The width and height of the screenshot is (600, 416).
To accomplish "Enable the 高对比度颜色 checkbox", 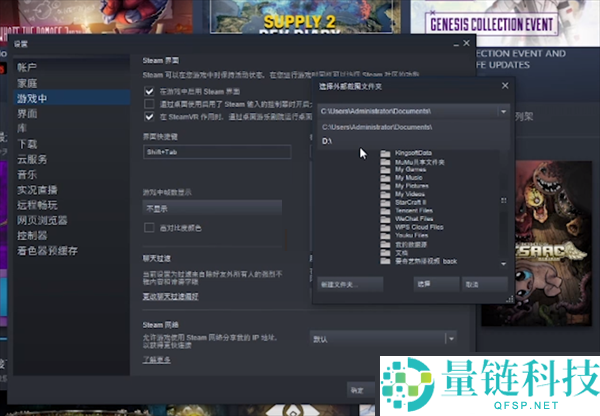I will point(149,228).
